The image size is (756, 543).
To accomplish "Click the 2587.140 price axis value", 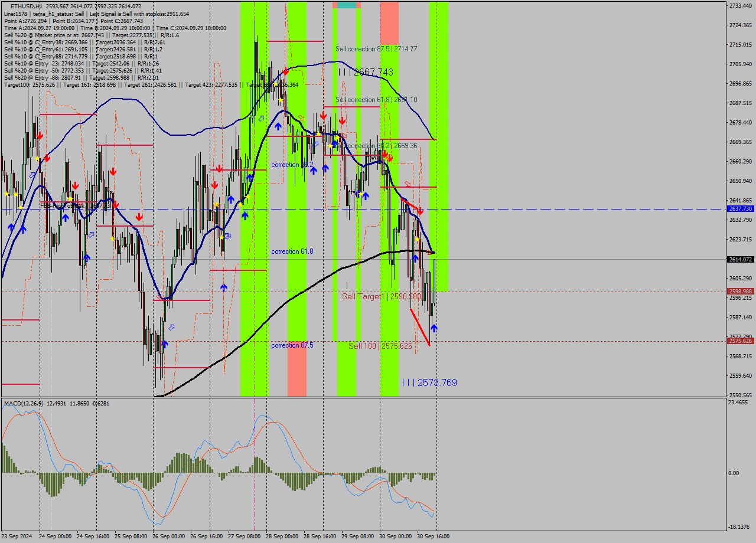I will (740, 317).
